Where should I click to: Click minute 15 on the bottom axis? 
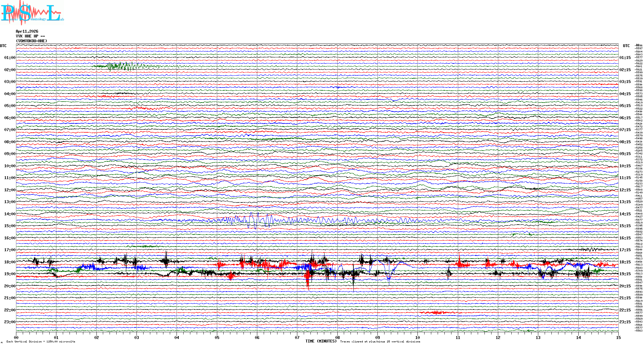pos(618,338)
